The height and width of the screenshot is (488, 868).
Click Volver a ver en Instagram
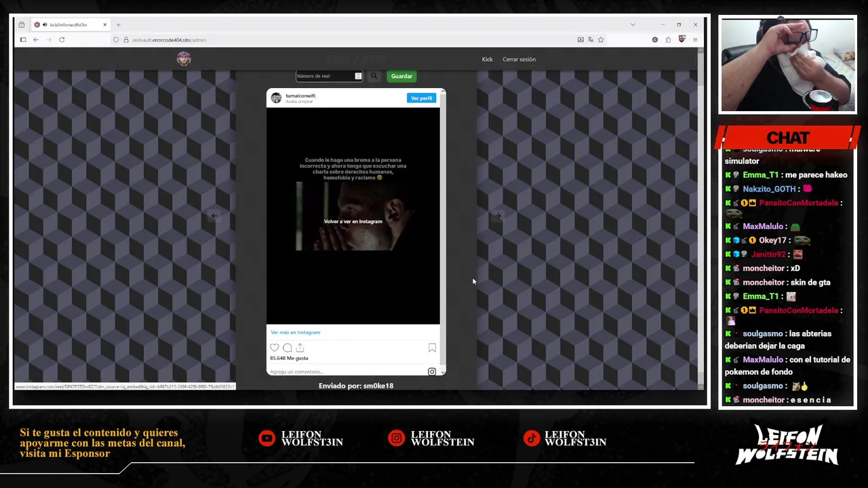[353, 222]
